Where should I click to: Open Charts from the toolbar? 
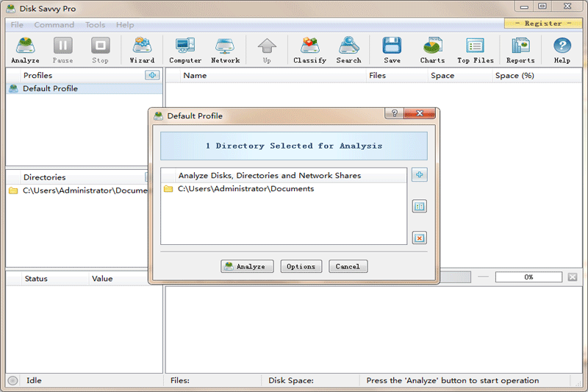pos(432,50)
